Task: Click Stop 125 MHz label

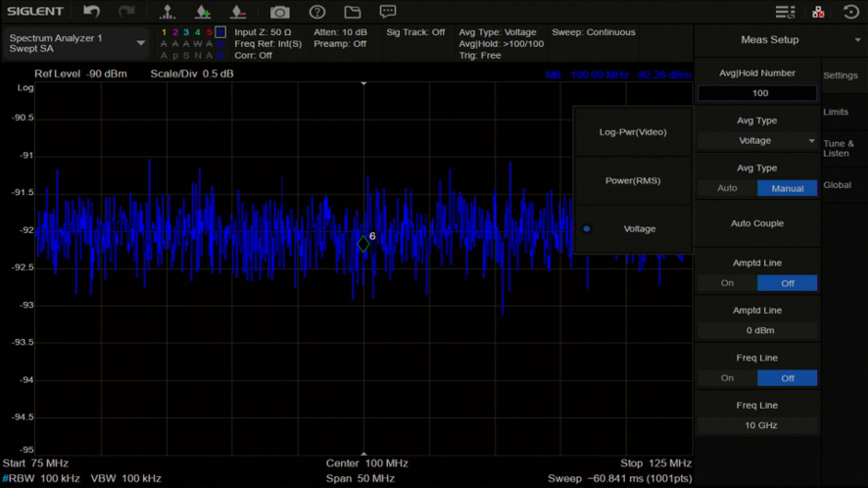Action: 655,464
